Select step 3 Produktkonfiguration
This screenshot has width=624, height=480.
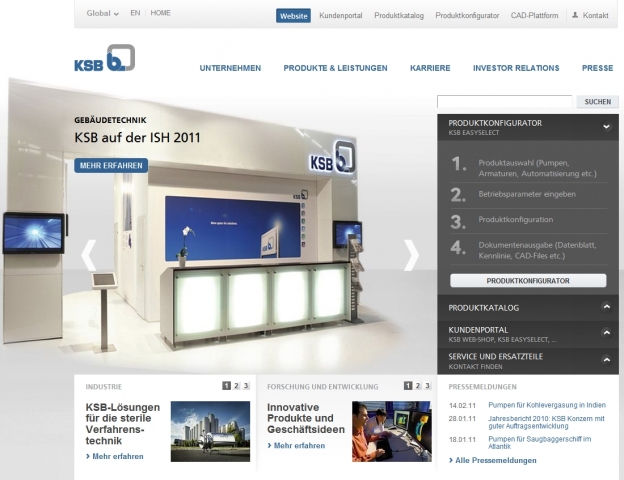point(528,221)
